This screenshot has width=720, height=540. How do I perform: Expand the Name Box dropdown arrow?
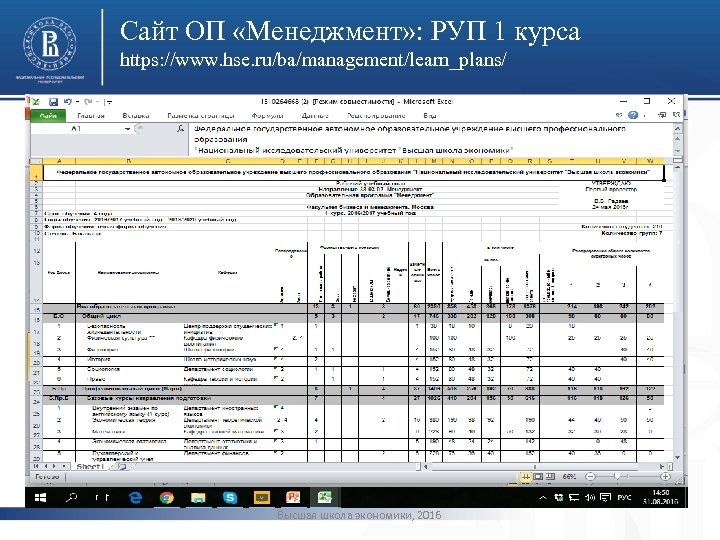pos(127,129)
